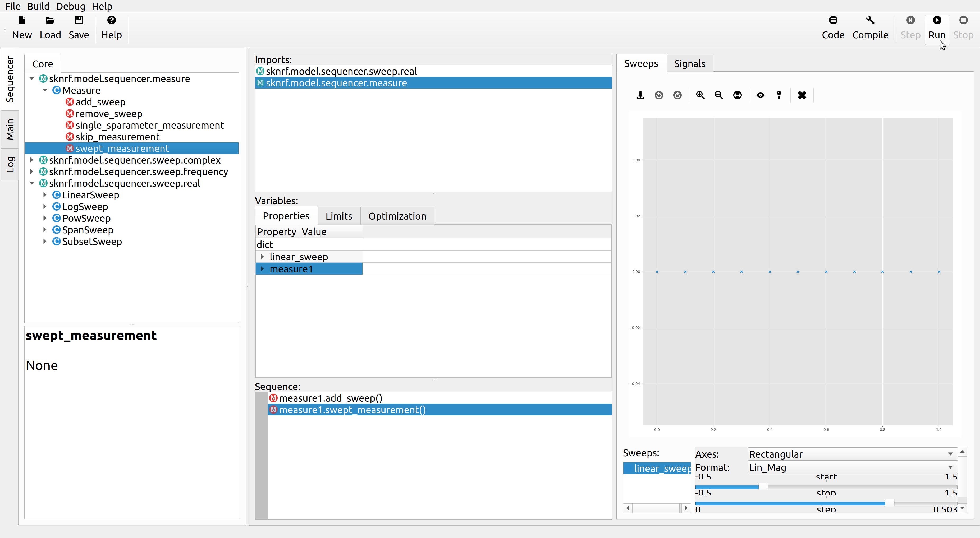This screenshot has height=538, width=980.
Task: Select the plot zoom in tool
Action: click(x=700, y=95)
